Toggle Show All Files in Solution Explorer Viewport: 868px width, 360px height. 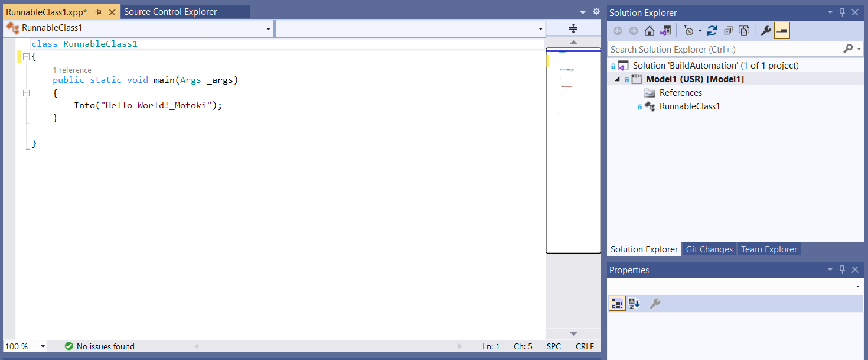744,31
